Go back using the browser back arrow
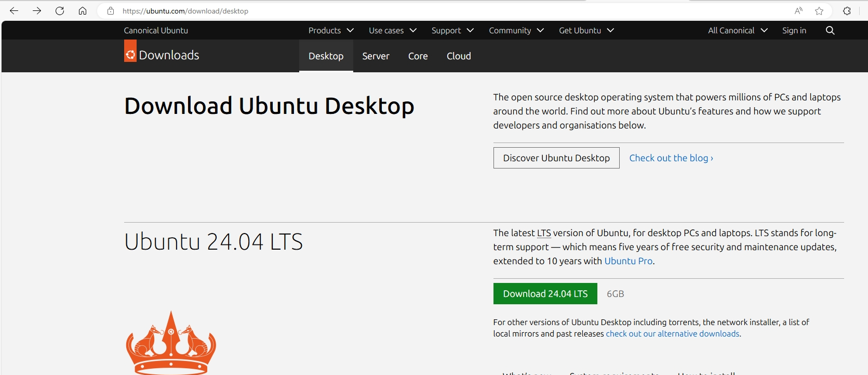Screen dimensions: 868x375 (x=14, y=11)
